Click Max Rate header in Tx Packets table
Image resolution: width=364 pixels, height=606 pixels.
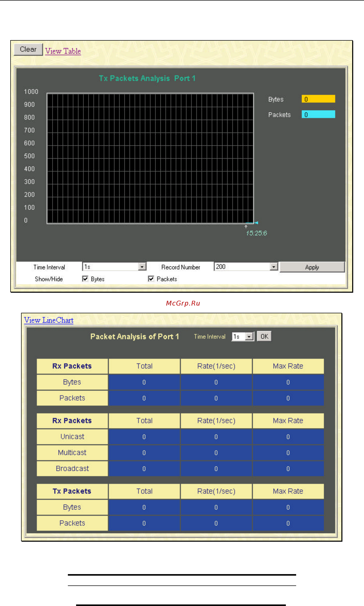288,491
